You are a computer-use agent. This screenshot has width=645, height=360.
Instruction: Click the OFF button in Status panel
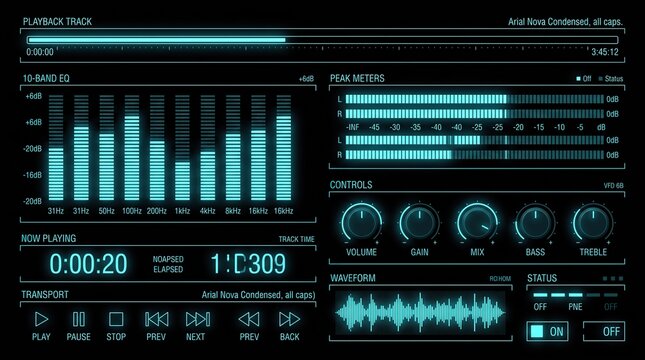[x=604, y=332]
